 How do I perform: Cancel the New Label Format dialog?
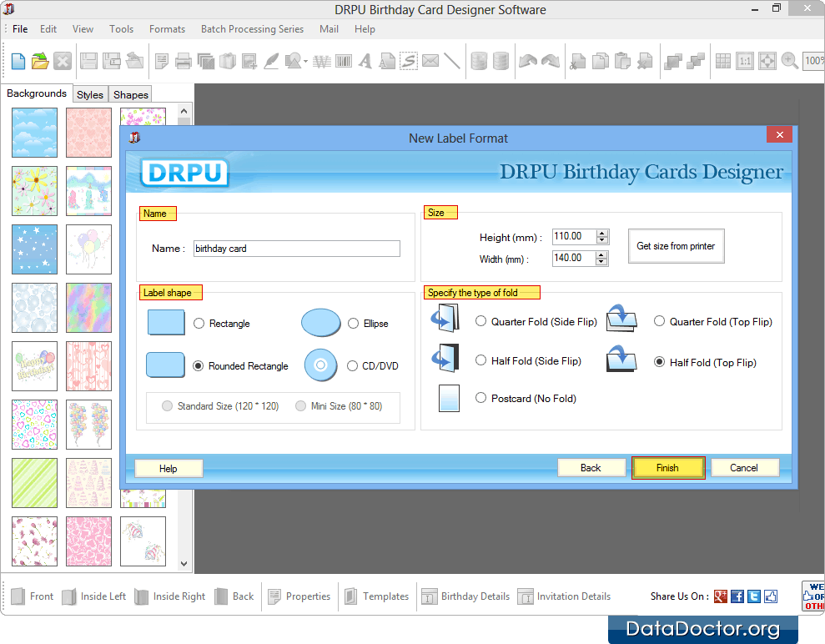click(x=744, y=468)
